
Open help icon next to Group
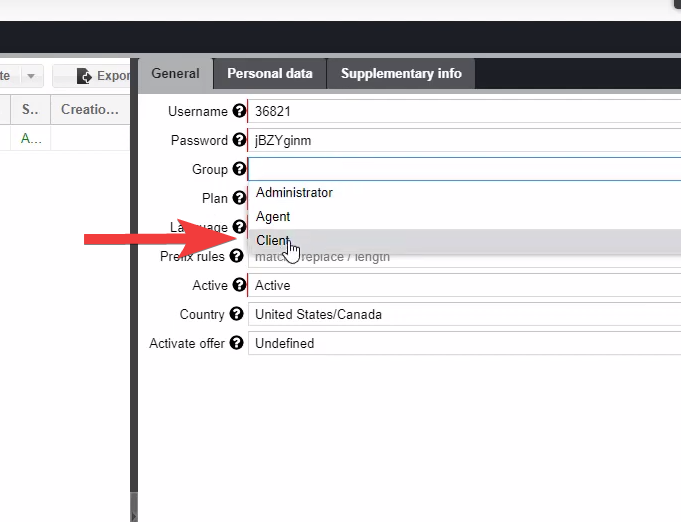[239, 168]
